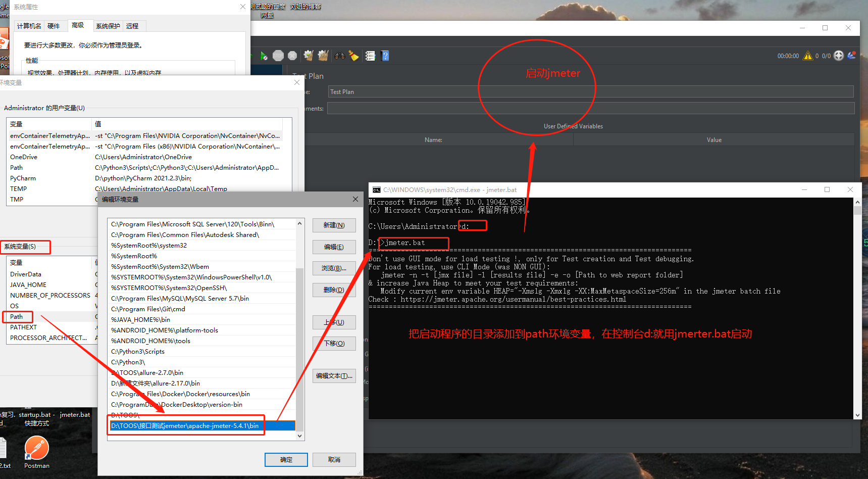
Task: Open the 系统保护 tab
Action: (x=108, y=26)
